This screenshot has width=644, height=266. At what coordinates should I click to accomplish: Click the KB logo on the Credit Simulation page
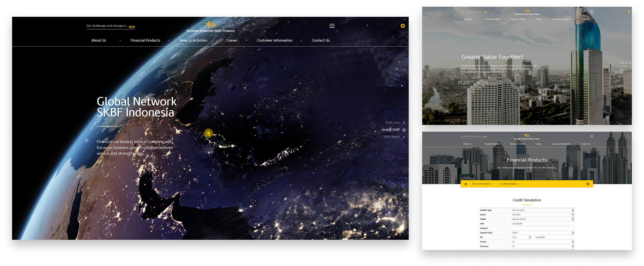tap(527, 135)
